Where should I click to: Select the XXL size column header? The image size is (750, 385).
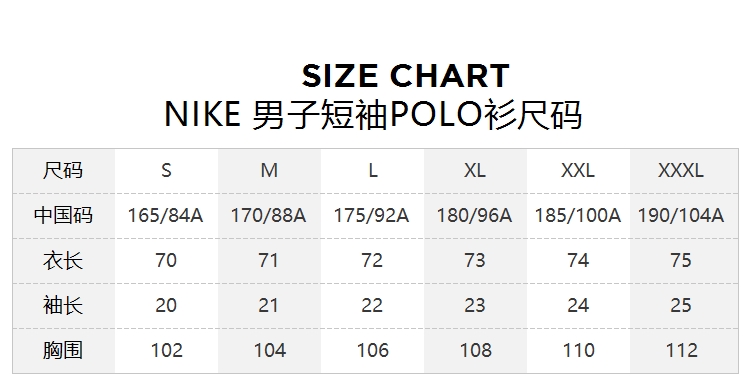click(x=578, y=171)
